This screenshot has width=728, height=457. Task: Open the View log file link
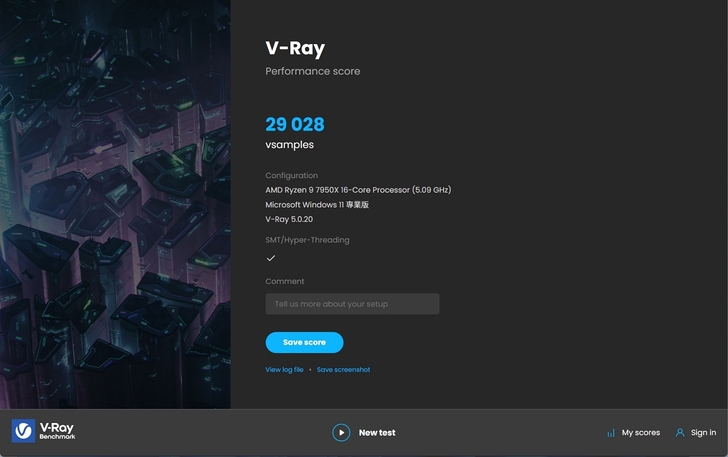284,370
